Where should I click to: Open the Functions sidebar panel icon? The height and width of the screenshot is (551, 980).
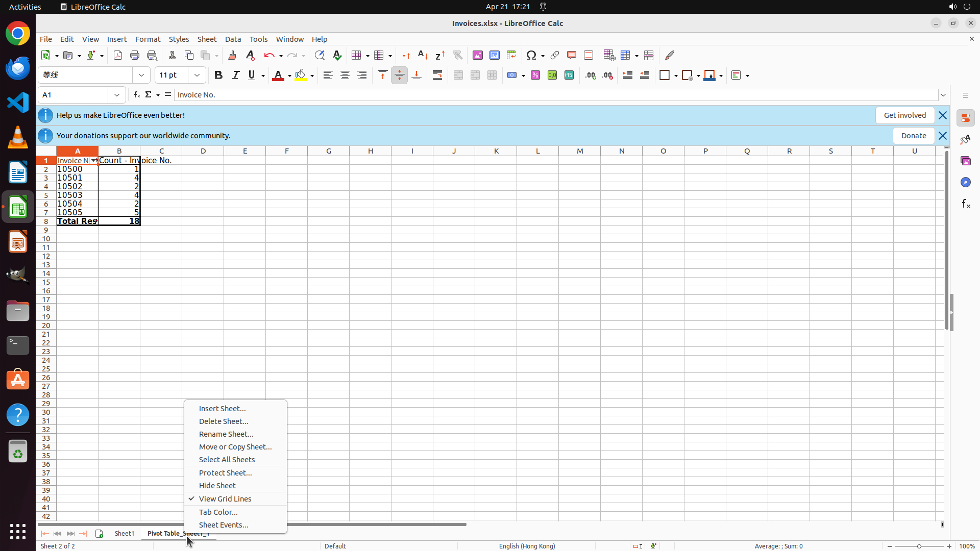(966, 204)
